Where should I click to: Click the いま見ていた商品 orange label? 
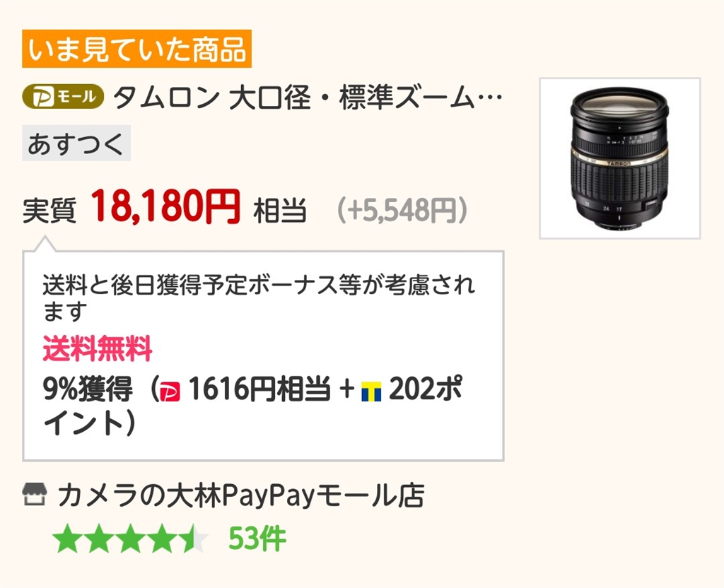click(x=136, y=49)
